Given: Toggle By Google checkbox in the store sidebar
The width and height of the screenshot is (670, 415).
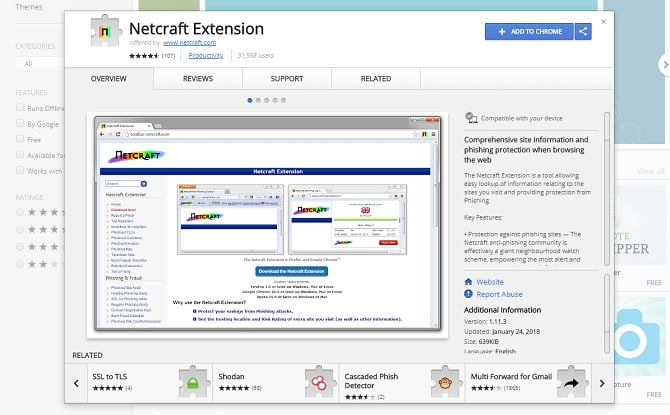Looking at the screenshot, I should [x=20, y=124].
